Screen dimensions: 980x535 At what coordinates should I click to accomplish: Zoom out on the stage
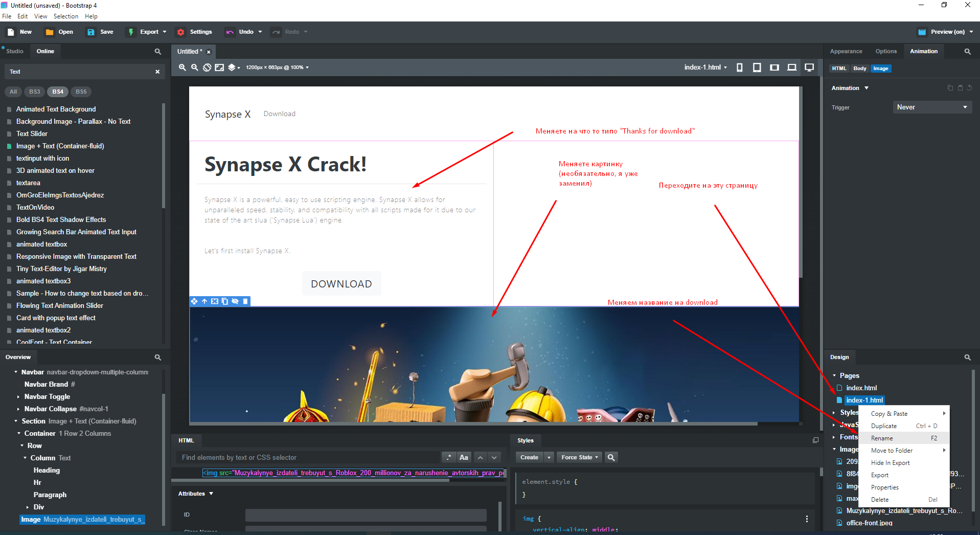(x=195, y=68)
